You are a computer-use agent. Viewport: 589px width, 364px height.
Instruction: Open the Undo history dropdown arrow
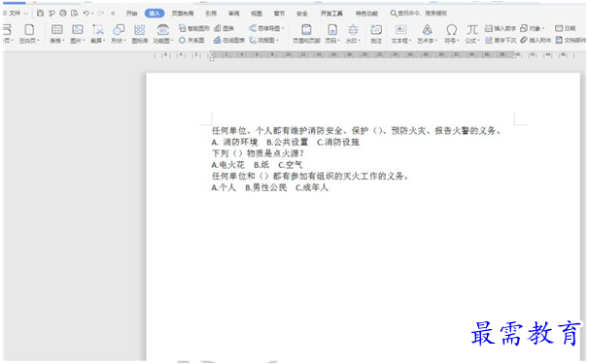pyautogui.click(x=92, y=14)
